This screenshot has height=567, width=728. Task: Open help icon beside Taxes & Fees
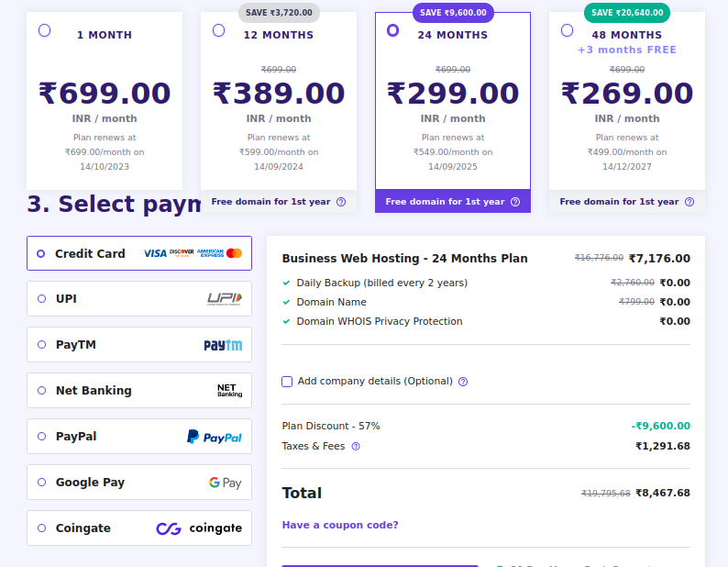point(356,447)
